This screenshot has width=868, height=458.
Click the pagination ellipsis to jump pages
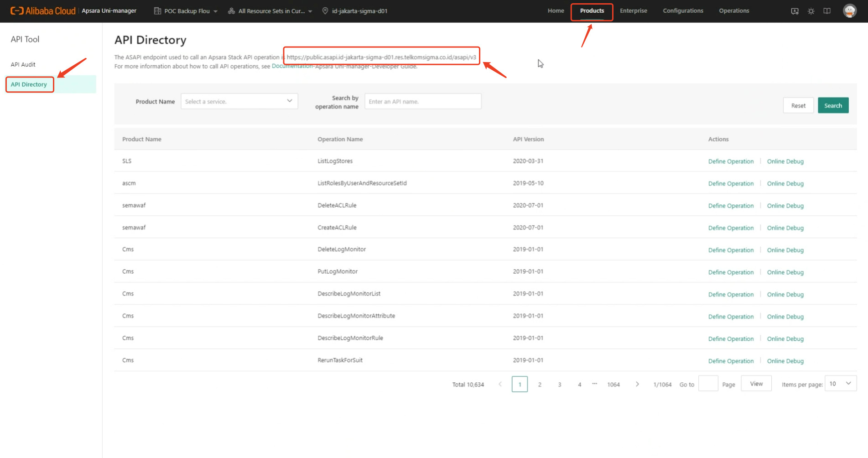coord(595,384)
